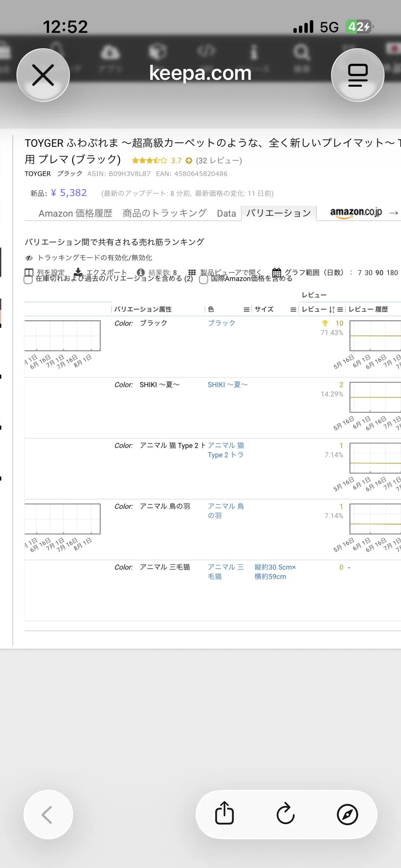Open SHIKI ～夏～ review history graph
The height and width of the screenshot is (868, 401).
pyautogui.click(x=375, y=397)
